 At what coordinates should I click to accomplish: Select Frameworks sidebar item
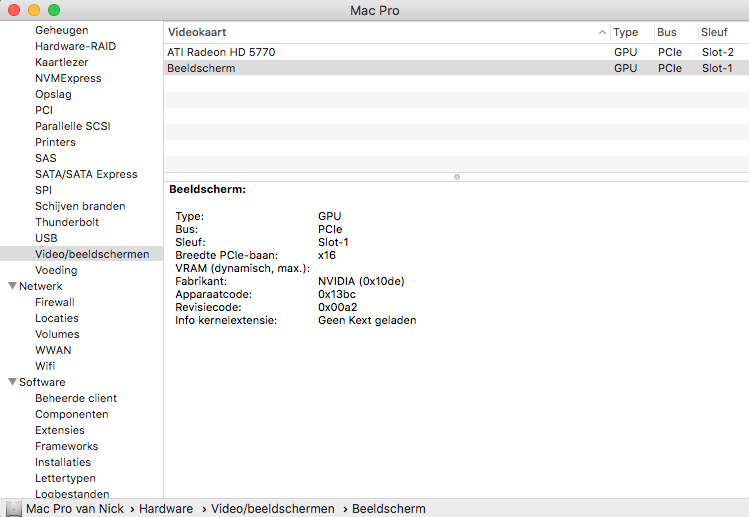tap(66, 446)
